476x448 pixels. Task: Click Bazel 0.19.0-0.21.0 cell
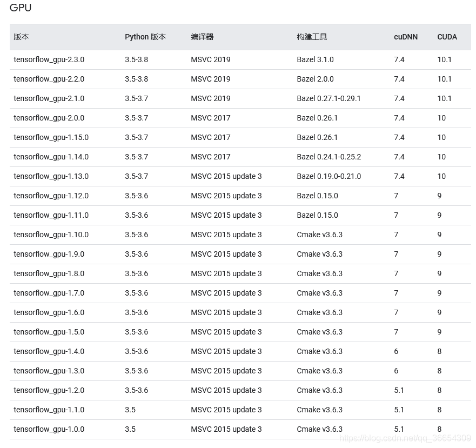[x=328, y=176]
